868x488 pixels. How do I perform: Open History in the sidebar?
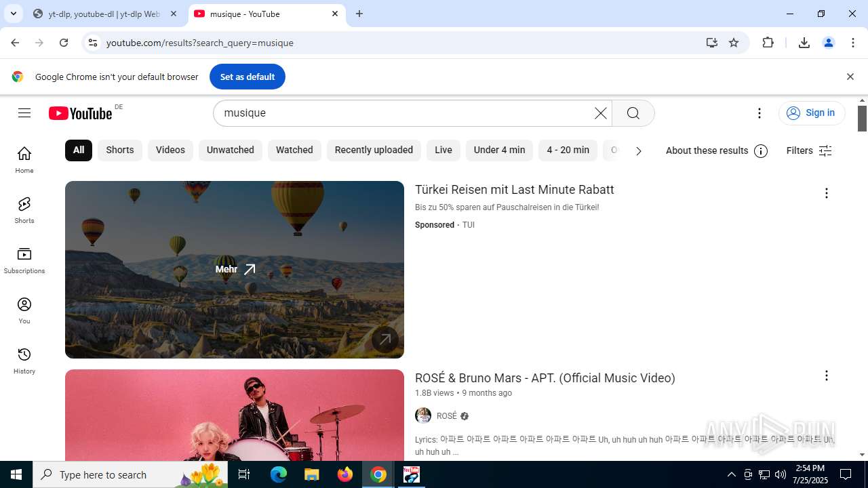tap(24, 361)
